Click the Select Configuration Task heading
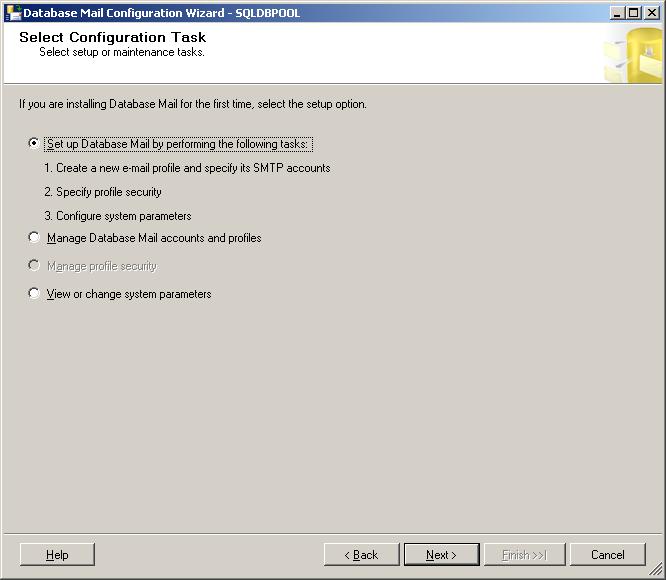The width and height of the screenshot is (666, 580). (112, 37)
